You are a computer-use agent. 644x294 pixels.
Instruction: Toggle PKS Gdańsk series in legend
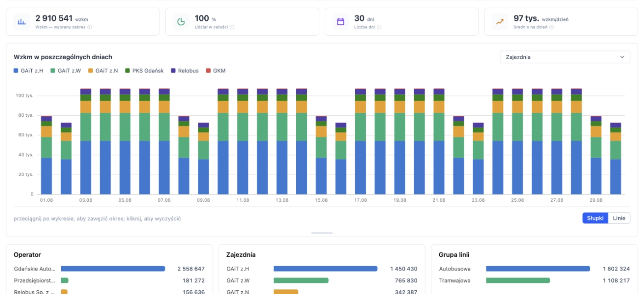tap(144, 71)
